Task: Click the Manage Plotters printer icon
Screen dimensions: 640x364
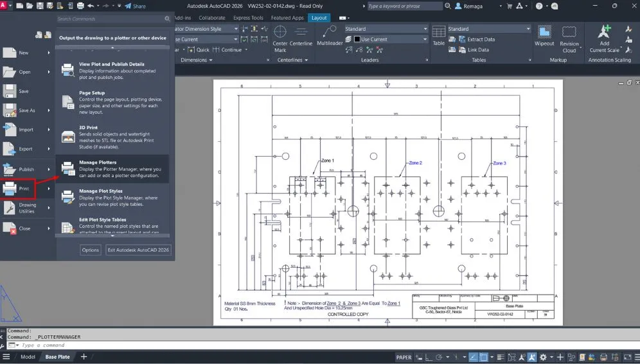Action: [68, 169]
